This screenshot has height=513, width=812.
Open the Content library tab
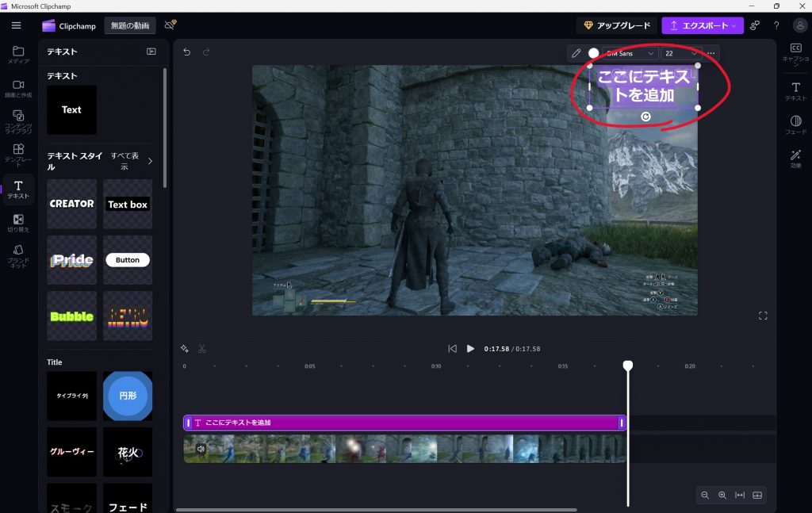(x=18, y=121)
